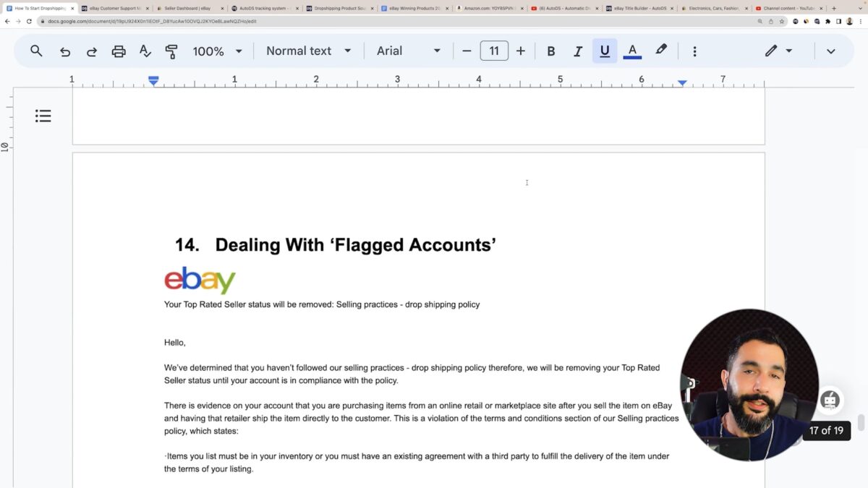
Task: Click the robot assistant icon
Action: 830,400
